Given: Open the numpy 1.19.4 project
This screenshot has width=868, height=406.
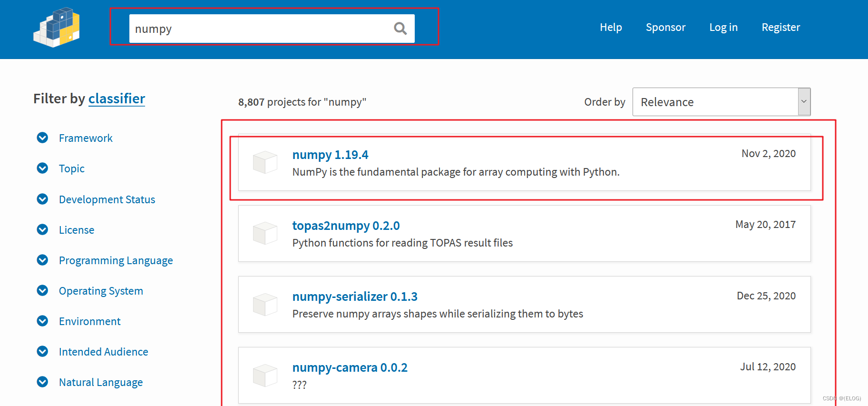Looking at the screenshot, I should [330, 155].
